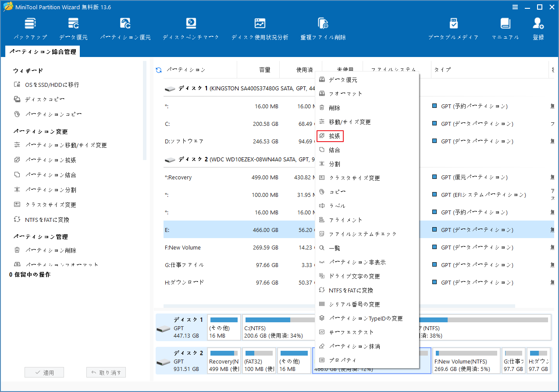The width and height of the screenshot is (559, 392).
Task: Click the 登録 (Register) icon
Action: (538, 27)
